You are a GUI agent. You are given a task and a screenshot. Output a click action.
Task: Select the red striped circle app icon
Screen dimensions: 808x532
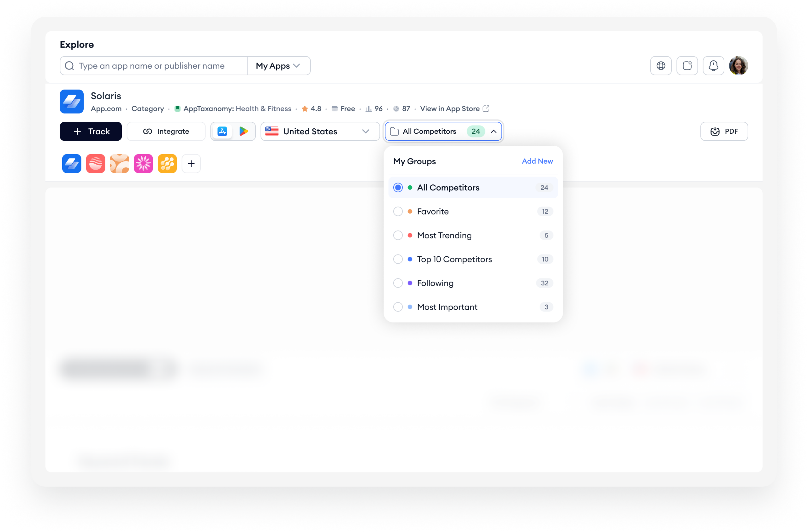(95, 164)
